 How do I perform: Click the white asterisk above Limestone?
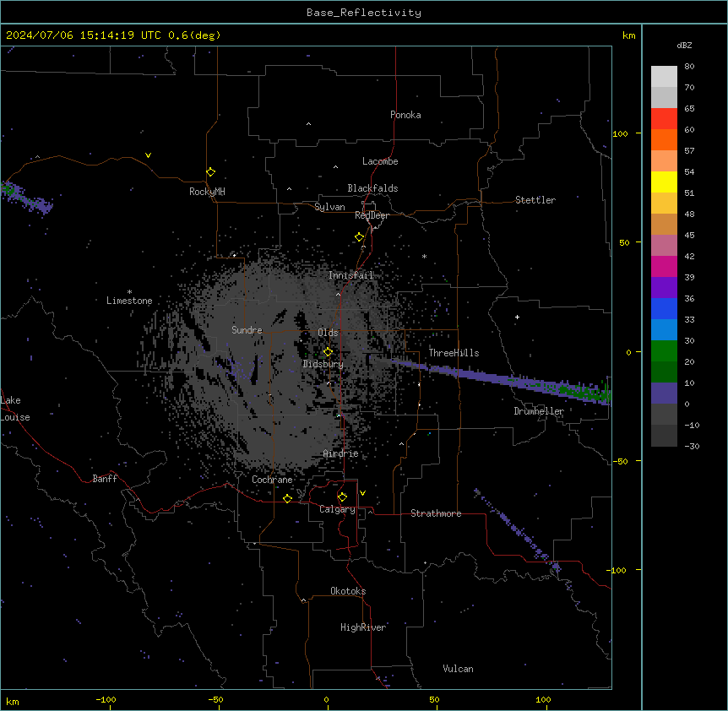[x=129, y=292]
